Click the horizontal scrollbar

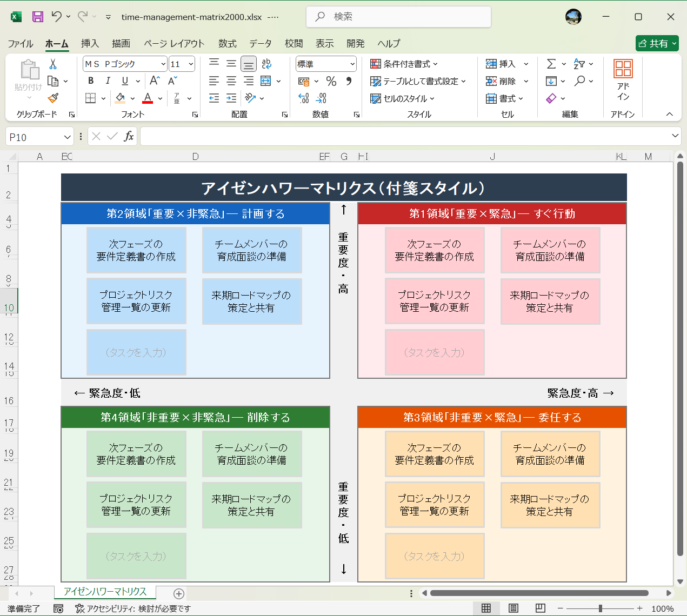pyautogui.click(x=539, y=593)
